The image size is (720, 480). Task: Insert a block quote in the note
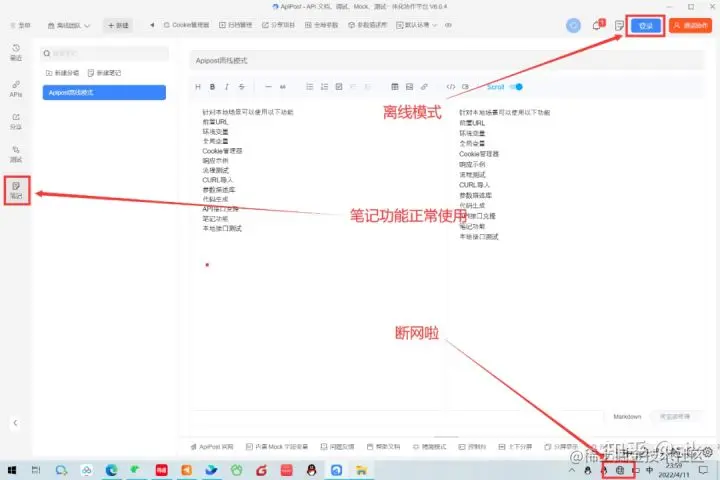click(283, 87)
